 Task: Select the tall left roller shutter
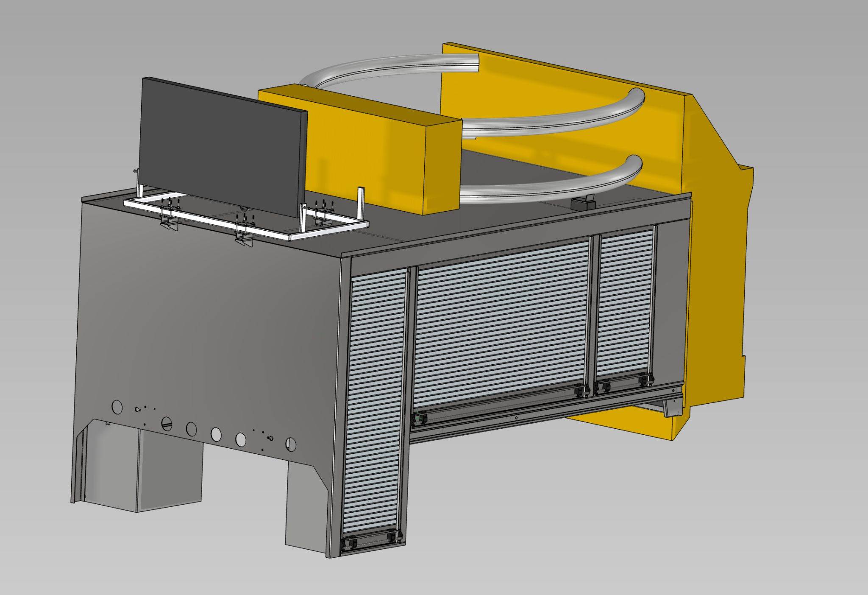tap(375, 403)
